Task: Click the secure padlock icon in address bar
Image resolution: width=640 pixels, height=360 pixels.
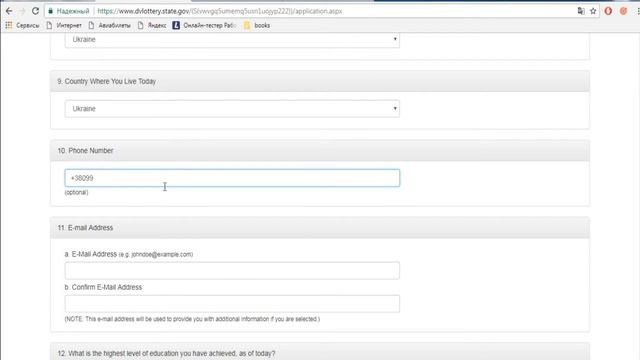Action: point(51,11)
